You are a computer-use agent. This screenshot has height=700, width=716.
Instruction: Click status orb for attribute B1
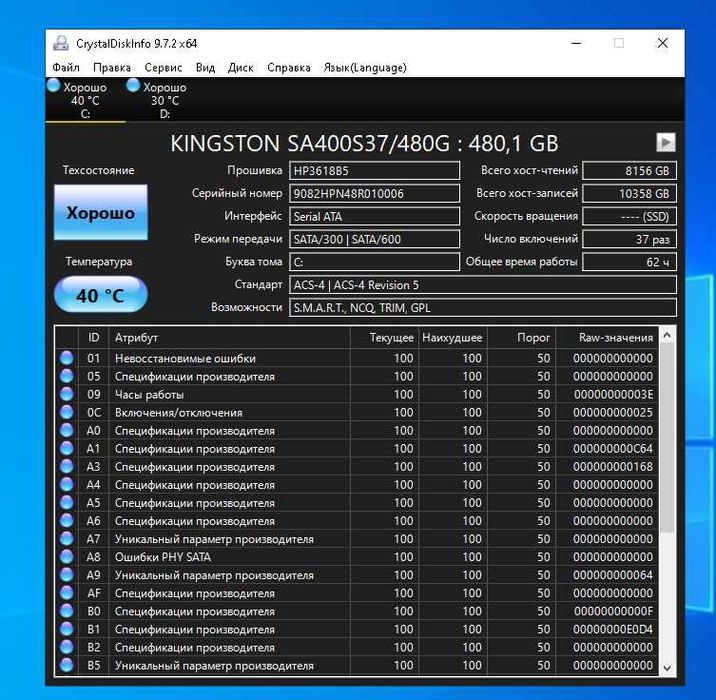coord(67,629)
